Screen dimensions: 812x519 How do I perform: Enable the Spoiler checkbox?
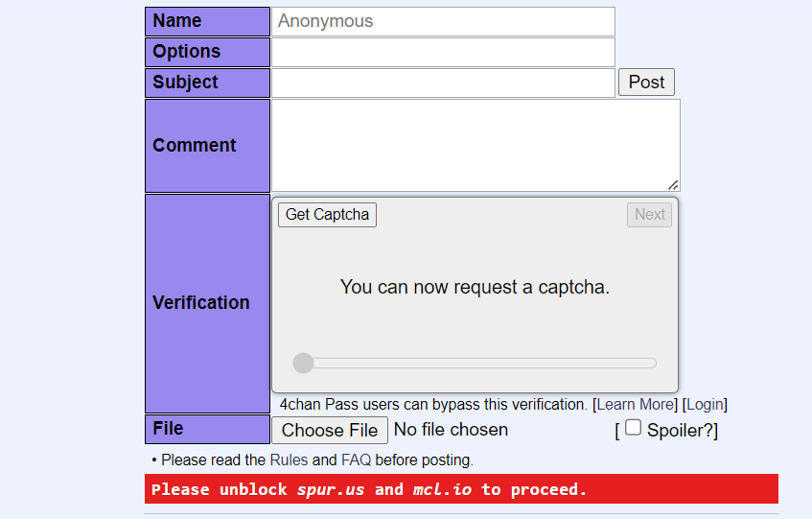(x=633, y=428)
